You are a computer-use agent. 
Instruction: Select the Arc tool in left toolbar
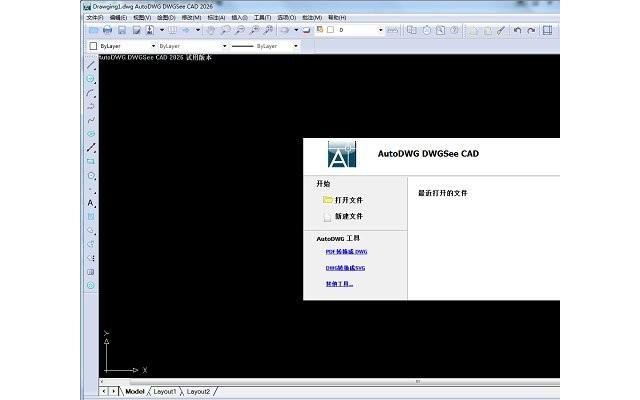pyautogui.click(x=91, y=93)
